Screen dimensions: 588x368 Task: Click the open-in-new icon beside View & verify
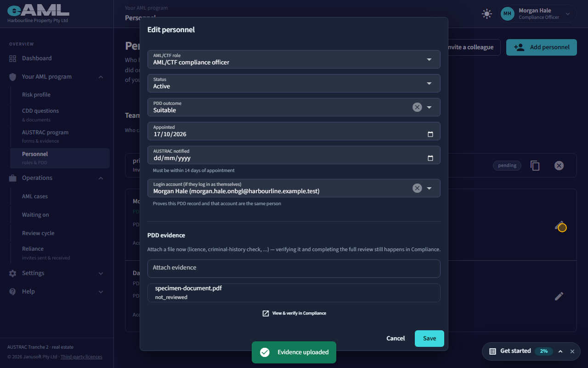point(266,313)
